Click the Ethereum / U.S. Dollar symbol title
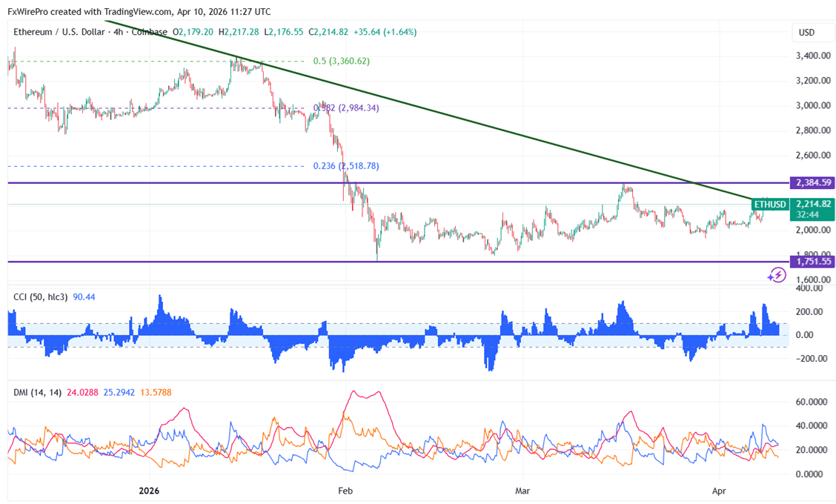This screenshot has width=836, height=504. pyautogui.click(x=59, y=32)
